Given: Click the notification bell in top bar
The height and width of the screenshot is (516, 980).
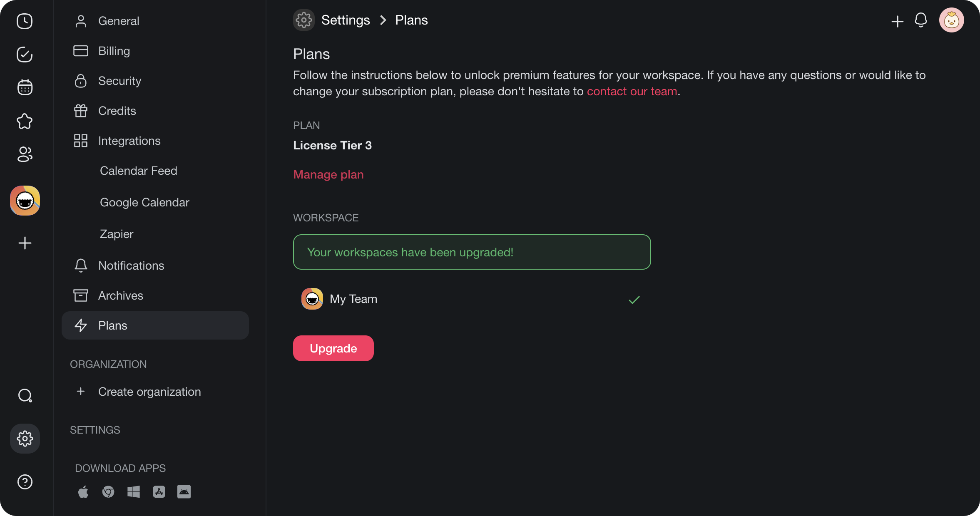Looking at the screenshot, I should [920, 20].
